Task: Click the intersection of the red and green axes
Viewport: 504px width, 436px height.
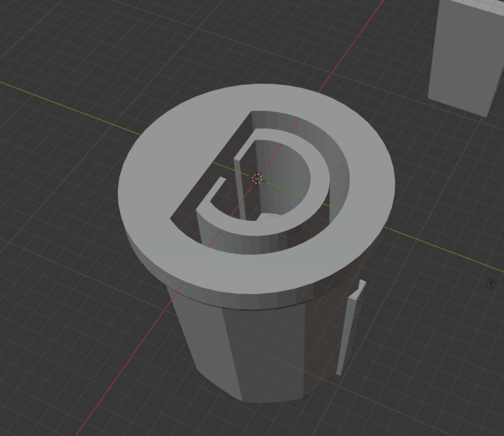Action: (x=257, y=178)
